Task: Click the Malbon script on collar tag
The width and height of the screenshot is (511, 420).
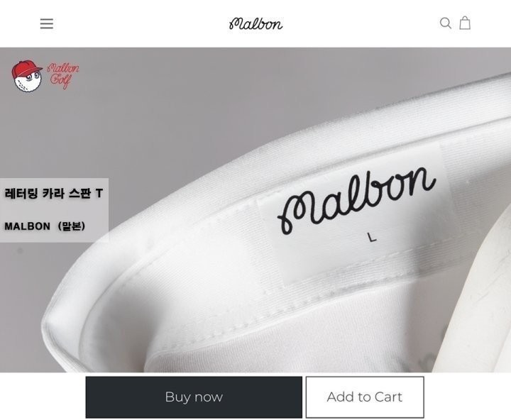Action: (x=356, y=200)
